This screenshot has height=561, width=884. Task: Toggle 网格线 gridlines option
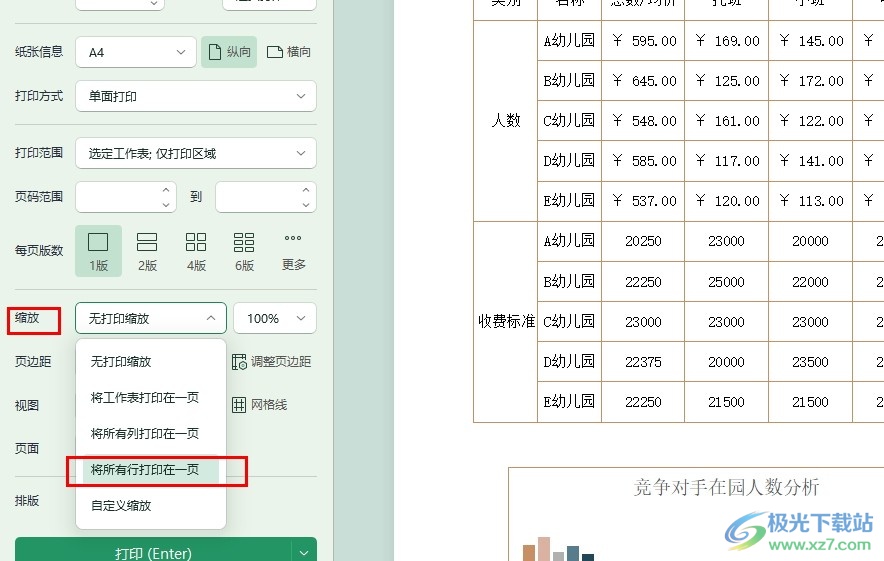pyautogui.click(x=259, y=404)
